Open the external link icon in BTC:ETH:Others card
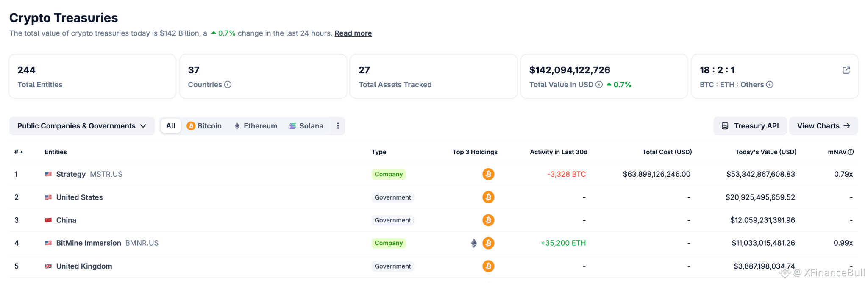The width and height of the screenshot is (868, 283). click(x=846, y=70)
